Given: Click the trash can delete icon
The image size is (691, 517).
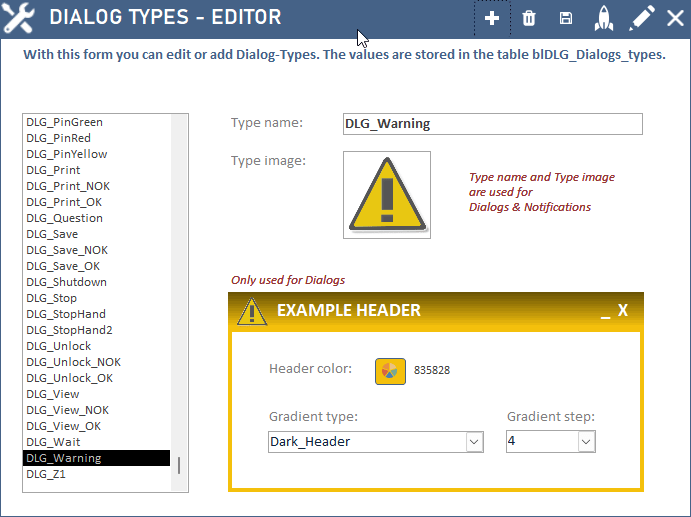Looking at the screenshot, I should pos(529,18).
